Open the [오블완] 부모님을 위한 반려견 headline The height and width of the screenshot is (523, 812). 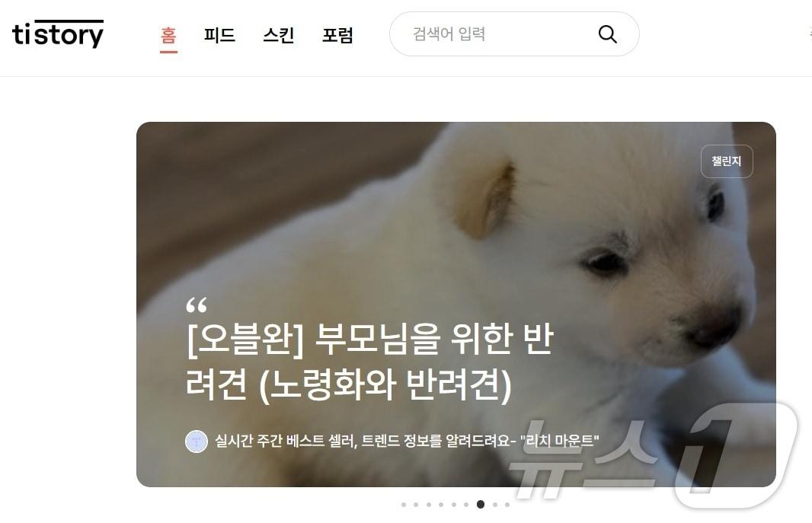pos(369,362)
